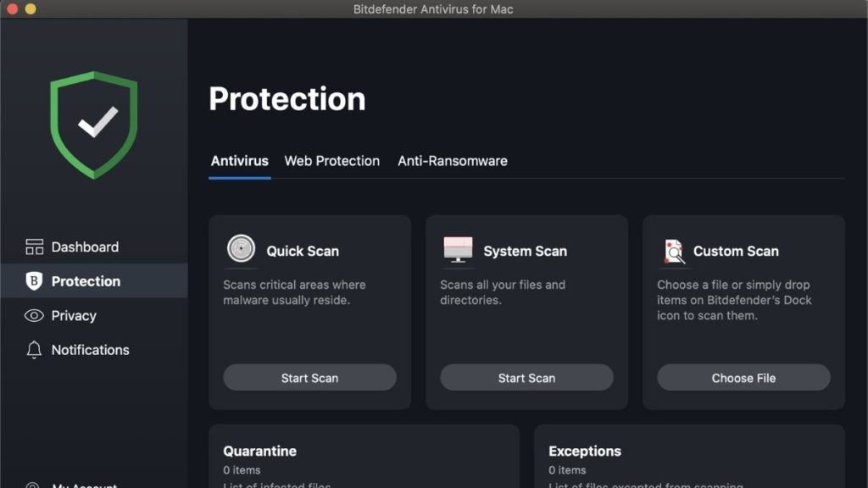Select the Quick Scan radar icon

[242, 249]
